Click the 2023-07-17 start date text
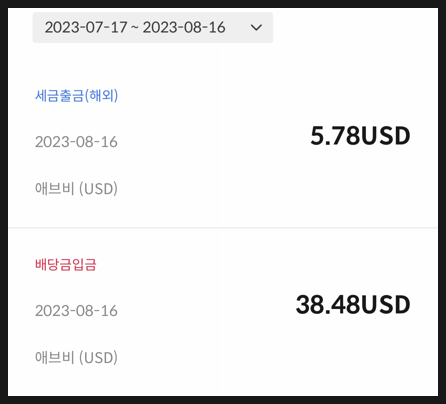This screenshot has height=404, width=446. click(86, 27)
